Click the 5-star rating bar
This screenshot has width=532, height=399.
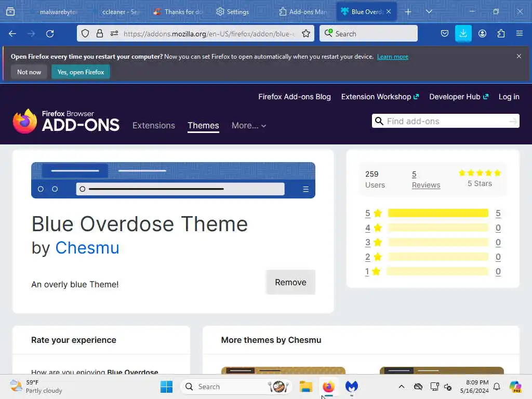point(438,213)
